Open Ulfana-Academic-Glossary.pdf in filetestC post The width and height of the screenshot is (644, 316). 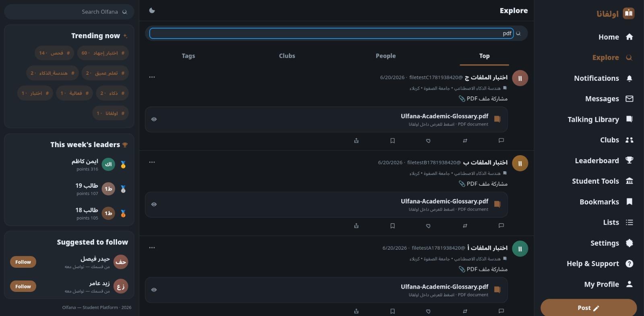pyautogui.click(x=326, y=119)
